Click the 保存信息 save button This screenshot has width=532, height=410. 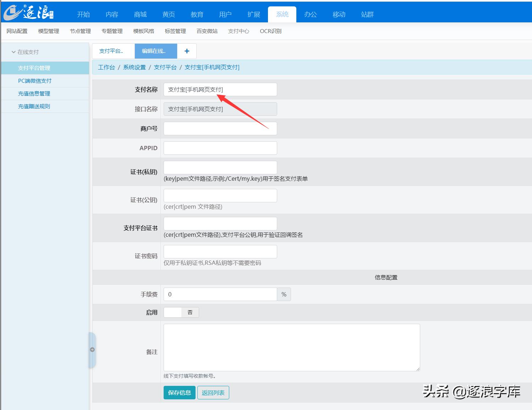[179, 393]
